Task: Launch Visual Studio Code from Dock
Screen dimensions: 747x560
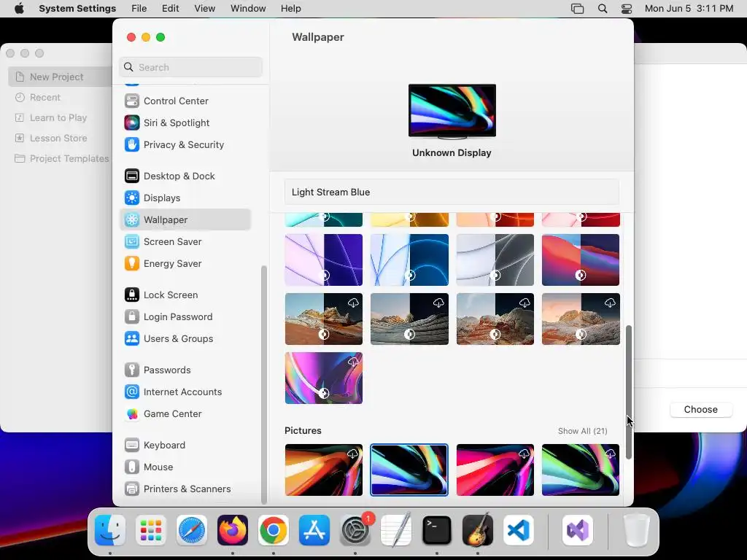Action: pos(519,531)
